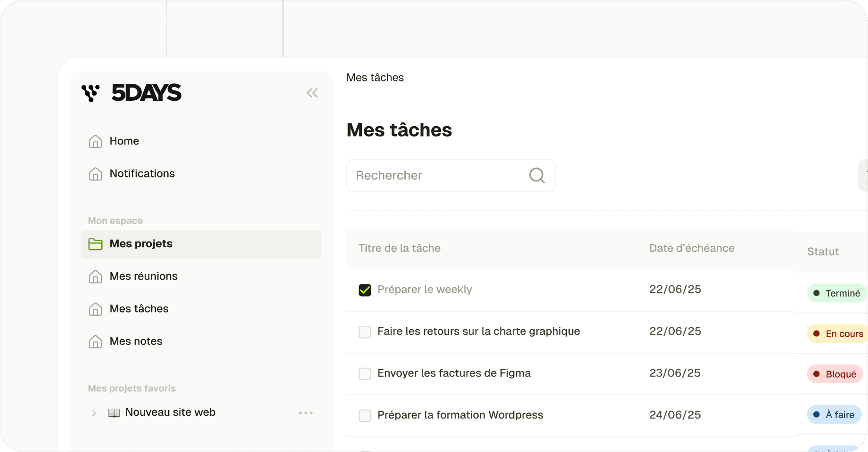This screenshot has width=868, height=452.
Task: Click the Mes réunions icon
Action: [x=95, y=276]
